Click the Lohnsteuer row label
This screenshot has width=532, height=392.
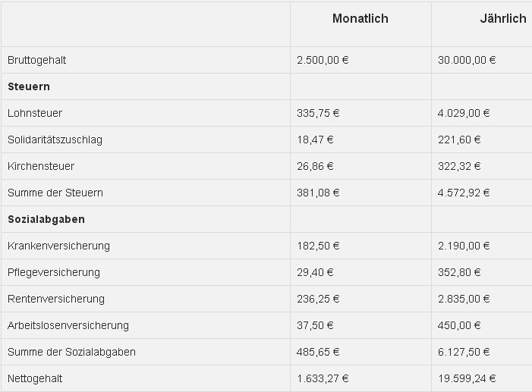tap(35, 113)
